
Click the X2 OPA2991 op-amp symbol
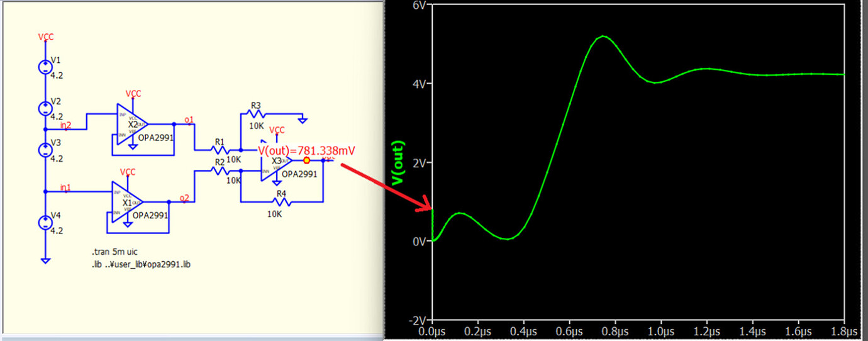[x=132, y=123]
